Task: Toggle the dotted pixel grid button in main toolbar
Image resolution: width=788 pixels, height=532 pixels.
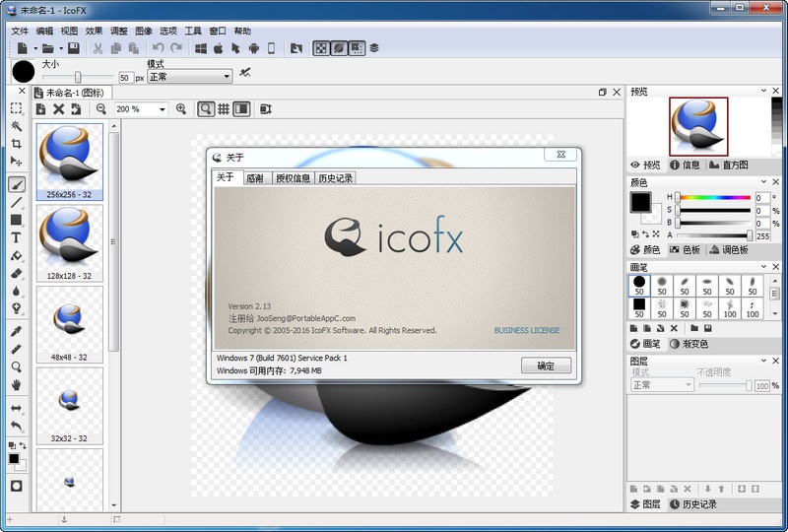Action: [357, 48]
